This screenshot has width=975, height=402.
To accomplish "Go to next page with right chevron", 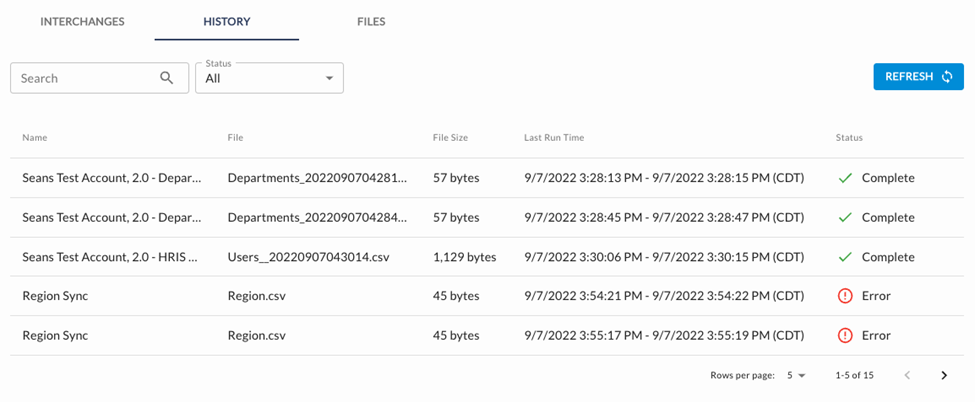I will click(944, 376).
